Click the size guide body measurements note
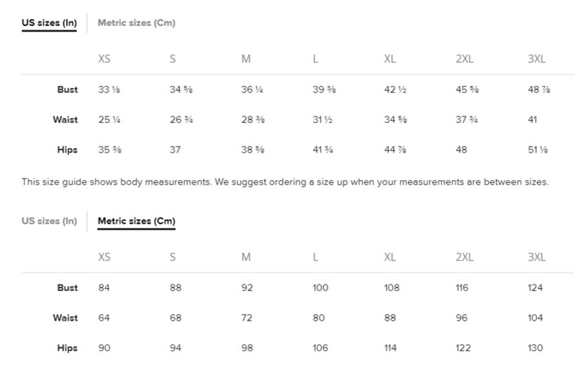The height and width of the screenshot is (377, 588). point(285,182)
